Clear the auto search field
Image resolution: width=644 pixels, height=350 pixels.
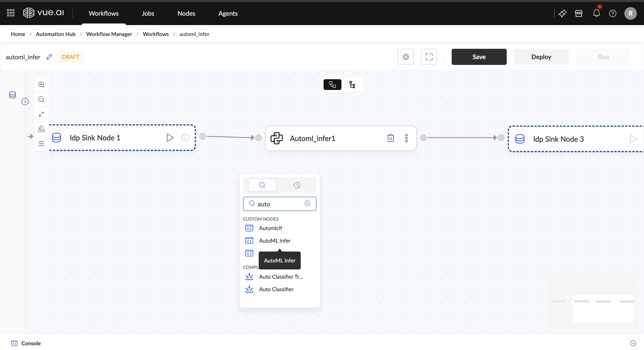(307, 203)
